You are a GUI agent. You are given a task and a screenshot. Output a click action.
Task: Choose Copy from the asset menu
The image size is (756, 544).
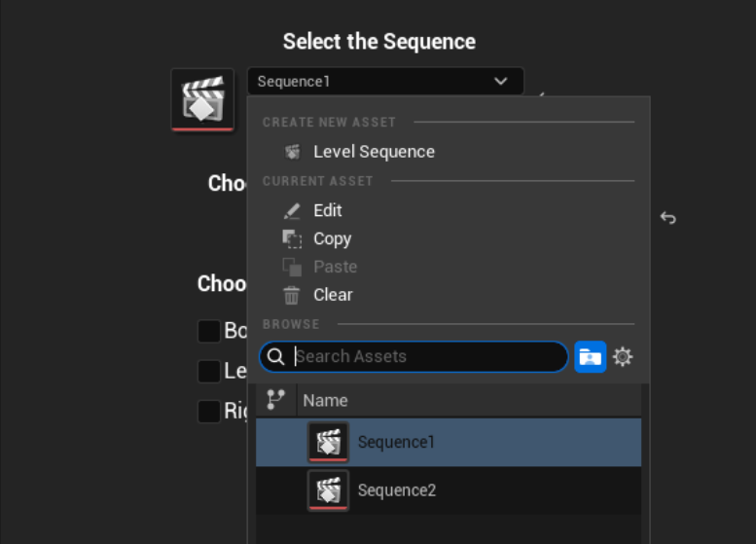pyautogui.click(x=332, y=238)
